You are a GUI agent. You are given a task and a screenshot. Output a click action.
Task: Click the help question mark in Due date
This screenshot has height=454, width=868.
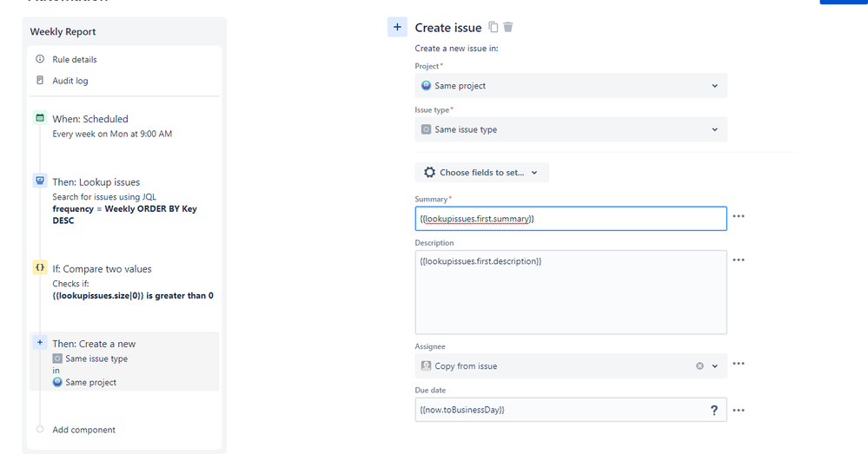tap(714, 410)
